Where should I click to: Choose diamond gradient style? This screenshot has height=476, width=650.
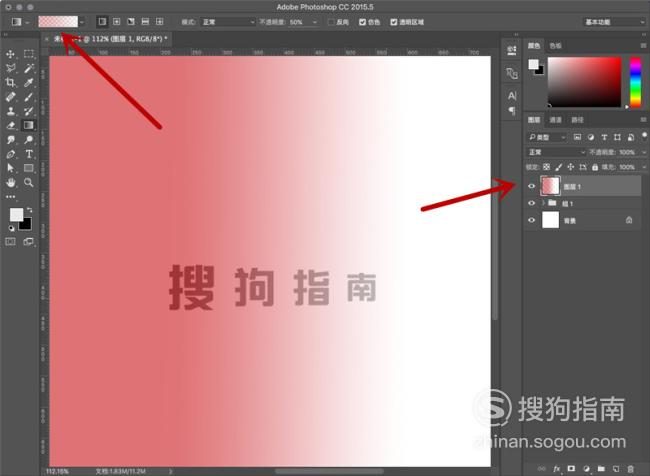tap(159, 22)
